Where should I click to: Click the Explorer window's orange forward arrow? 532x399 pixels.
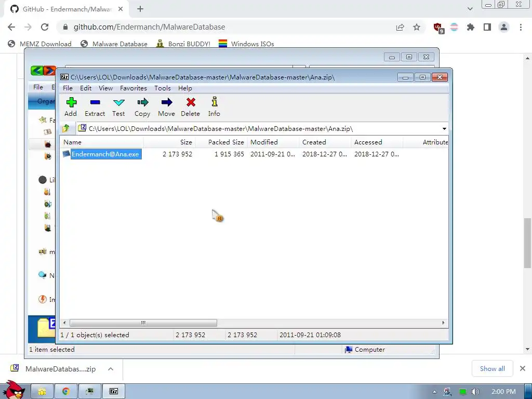tap(49, 71)
